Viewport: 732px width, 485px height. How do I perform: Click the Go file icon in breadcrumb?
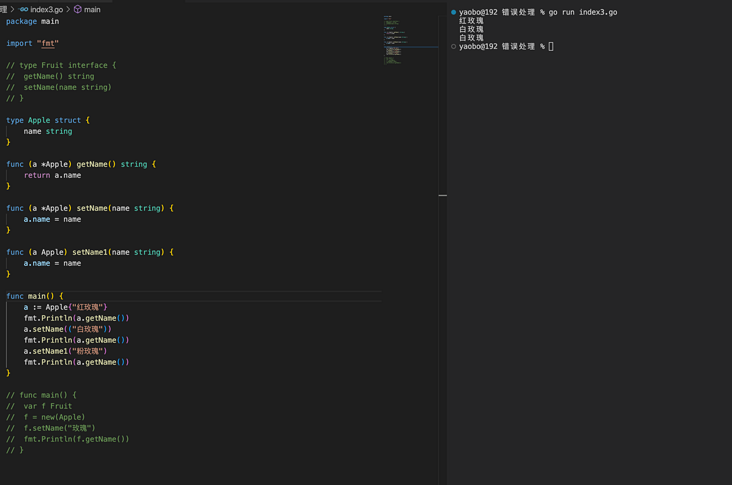tap(23, 9)
